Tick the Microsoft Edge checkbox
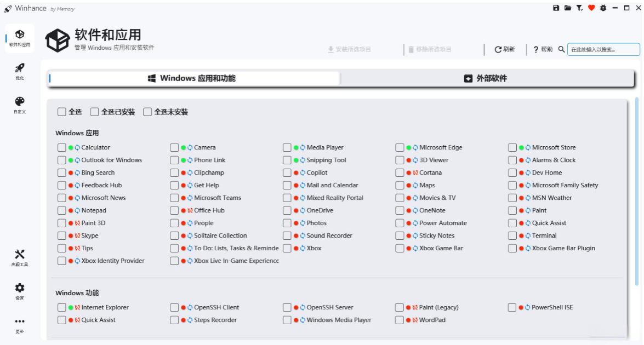The width and height of the screenshot is (644, 345). click(400, 148)
